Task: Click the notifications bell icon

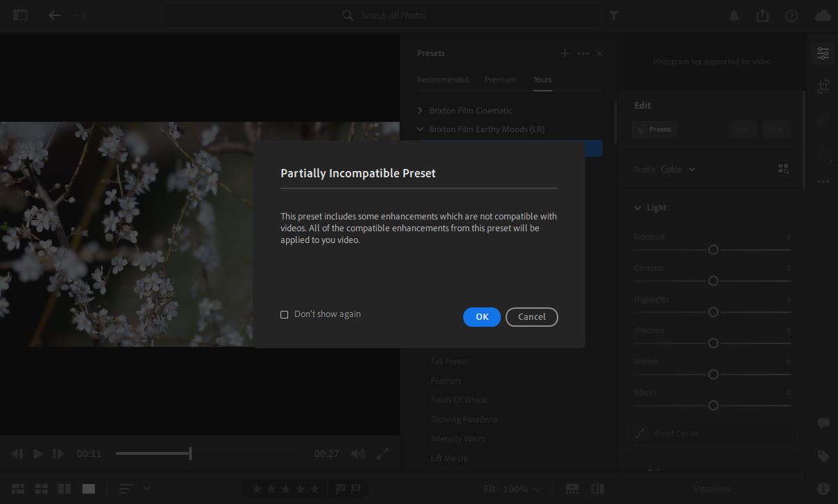Action: (x=734, y=15)
